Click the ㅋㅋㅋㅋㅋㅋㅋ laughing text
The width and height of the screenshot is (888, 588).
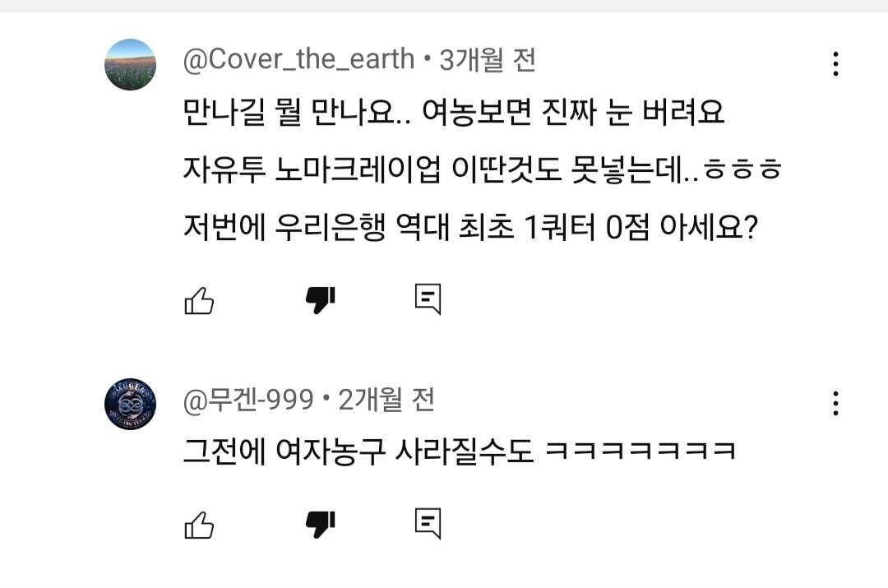[641, 451]
